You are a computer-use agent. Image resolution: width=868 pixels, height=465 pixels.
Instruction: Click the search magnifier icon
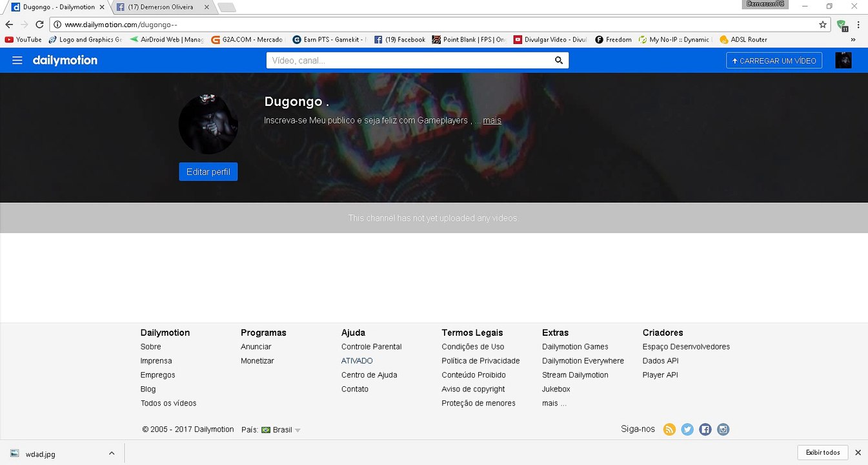point(559,61)
